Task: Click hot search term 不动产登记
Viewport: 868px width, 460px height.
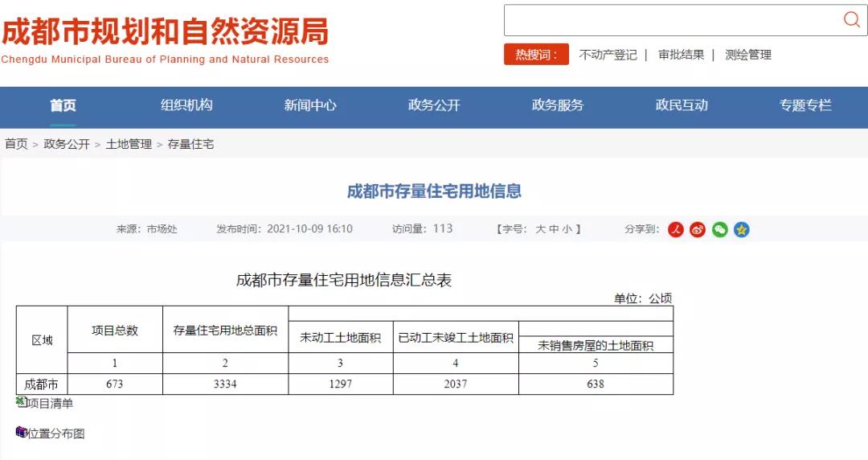Action: point(608,55)
